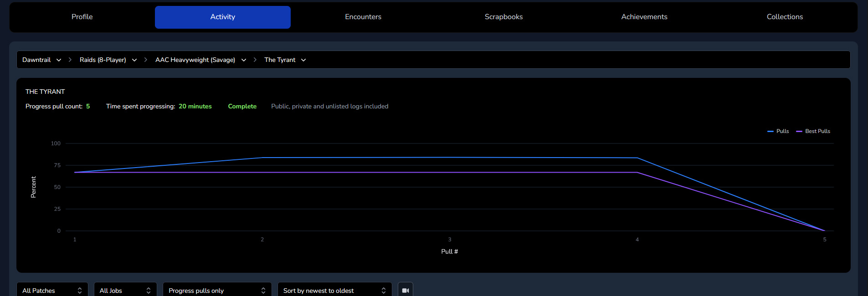Click the '20 minutes' time value

[195, 106]
